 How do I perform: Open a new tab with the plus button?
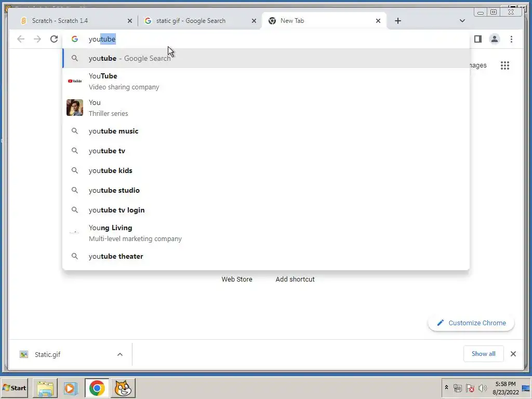pos(397,21)
